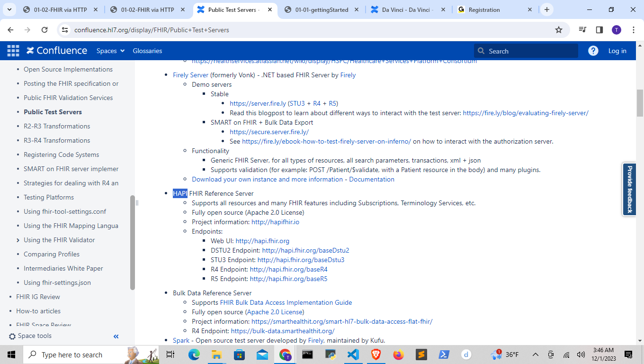The height and width of the screenshot is (364, 644).
Task: Open Brave browser from taskbar
Action: [376, 355]
